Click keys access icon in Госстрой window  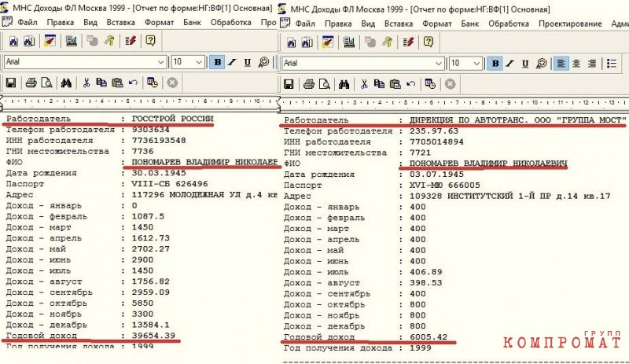(x=109, y=41)
